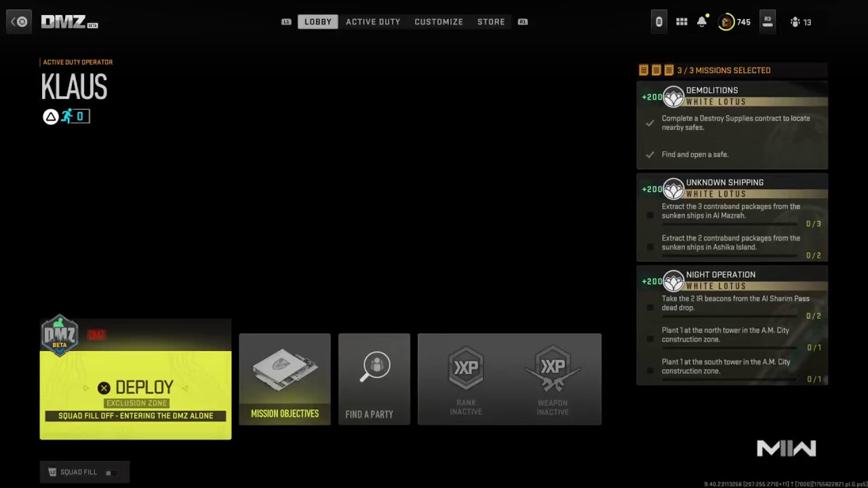
Task: Click the north tower objective checkbox
Action: [x=650, y=339]
